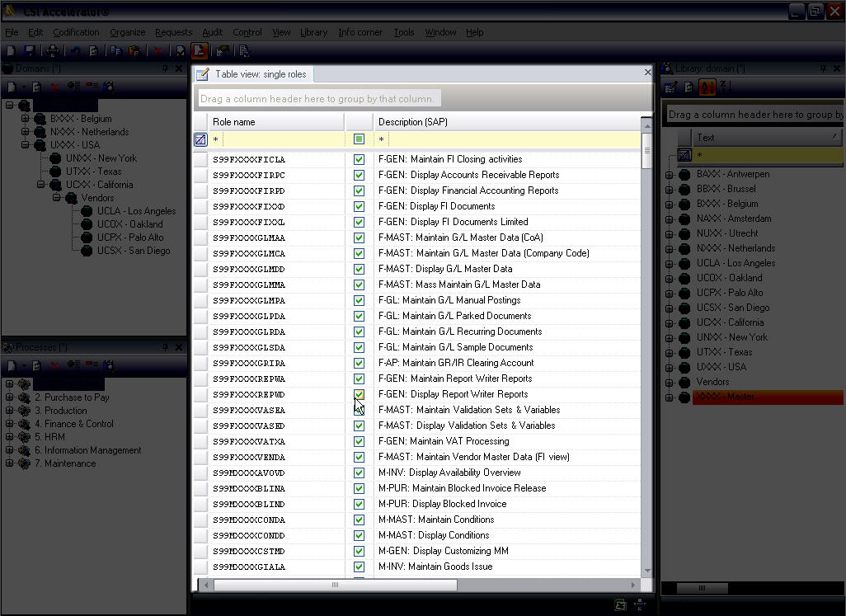Expand the 2. Purchase to Pay process

point(9,397)
